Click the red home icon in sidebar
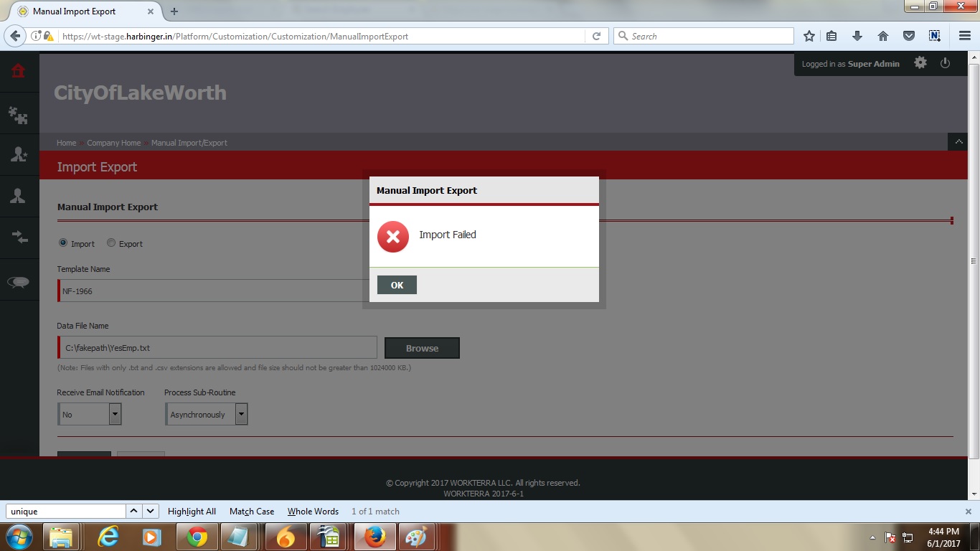This screenshot has width=980, height=551. (19, 70)
